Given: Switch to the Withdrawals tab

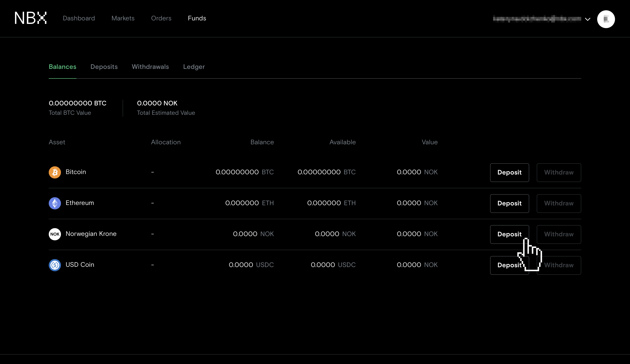Looking at the screenshot, I should [150, 67].
